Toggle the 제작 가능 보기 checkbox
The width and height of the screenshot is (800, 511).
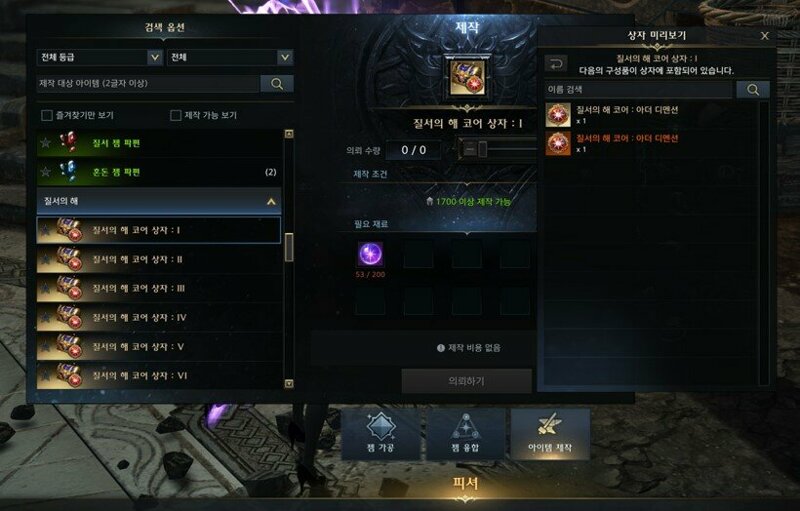click(176, 115)
